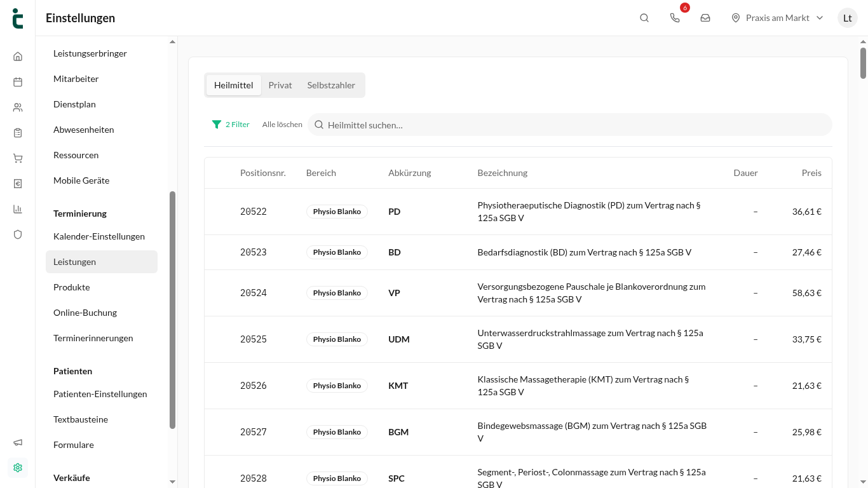Click position number 20528
The image size is (868, 488).
click(254, 478)
